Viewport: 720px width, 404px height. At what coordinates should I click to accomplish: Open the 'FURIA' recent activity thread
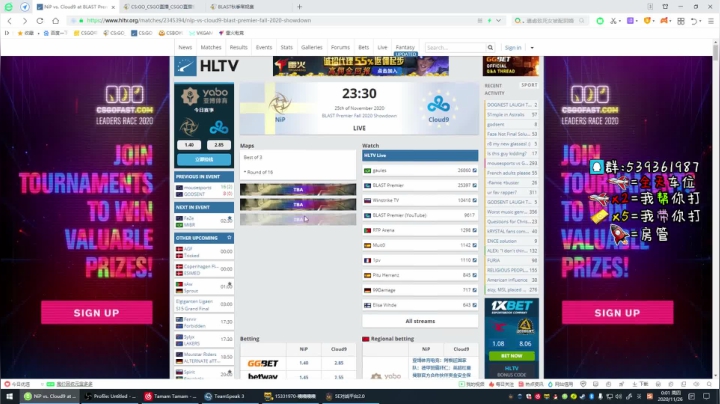click(x=512, y=260)
